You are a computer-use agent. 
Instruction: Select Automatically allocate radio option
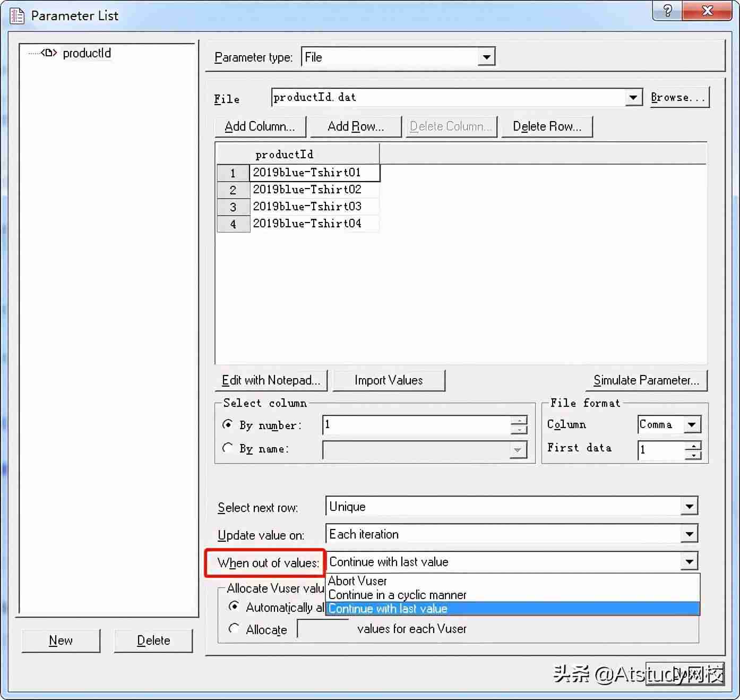click(233, 607)
